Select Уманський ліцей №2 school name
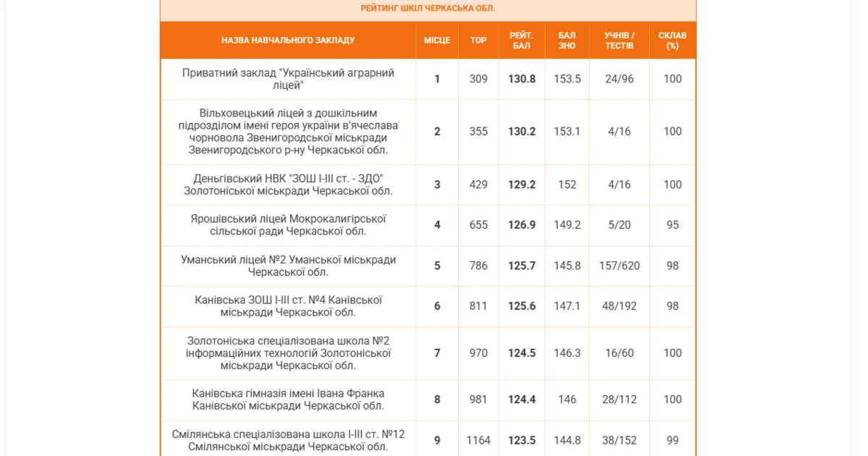 tap(288, 266)
